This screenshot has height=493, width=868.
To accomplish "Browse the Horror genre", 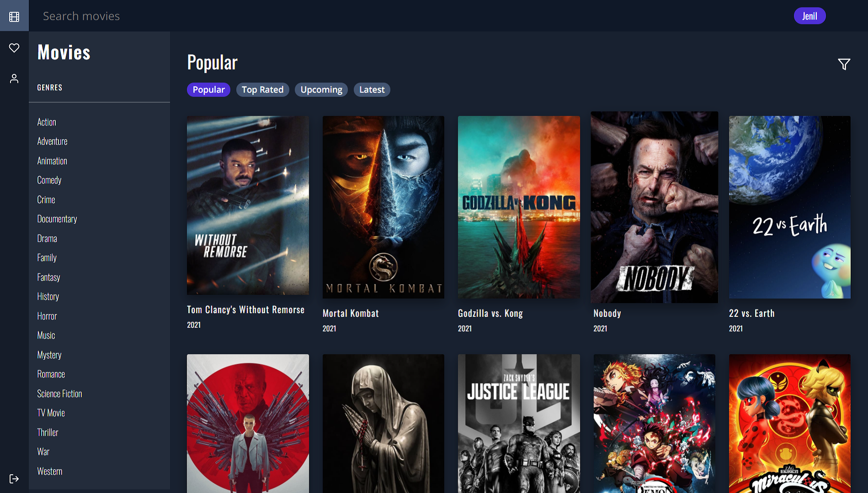I will 47,316.
